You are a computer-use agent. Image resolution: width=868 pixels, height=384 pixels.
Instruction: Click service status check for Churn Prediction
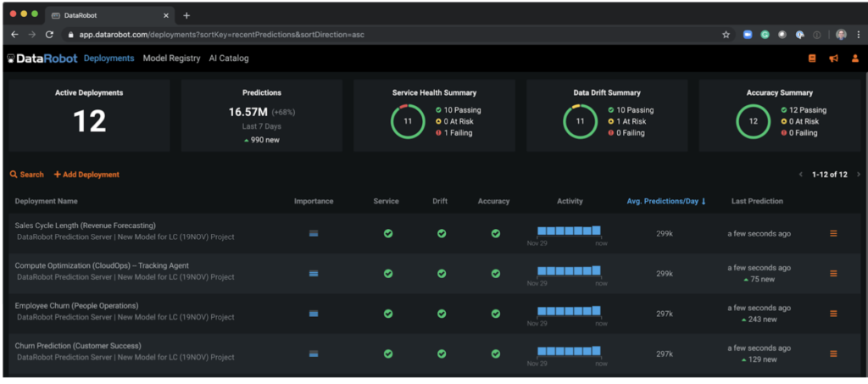click(x=388, y=353)
